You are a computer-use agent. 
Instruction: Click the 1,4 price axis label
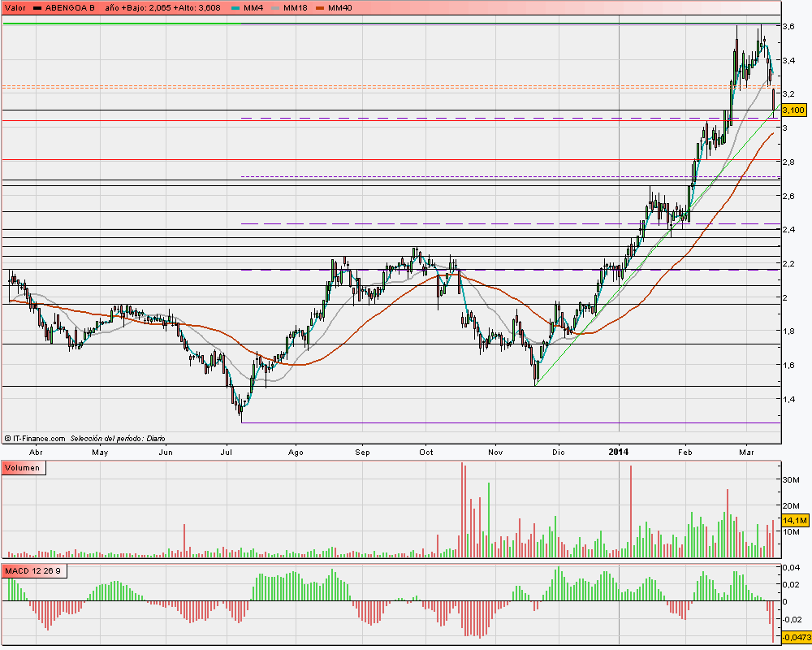(x=789, y=399)
